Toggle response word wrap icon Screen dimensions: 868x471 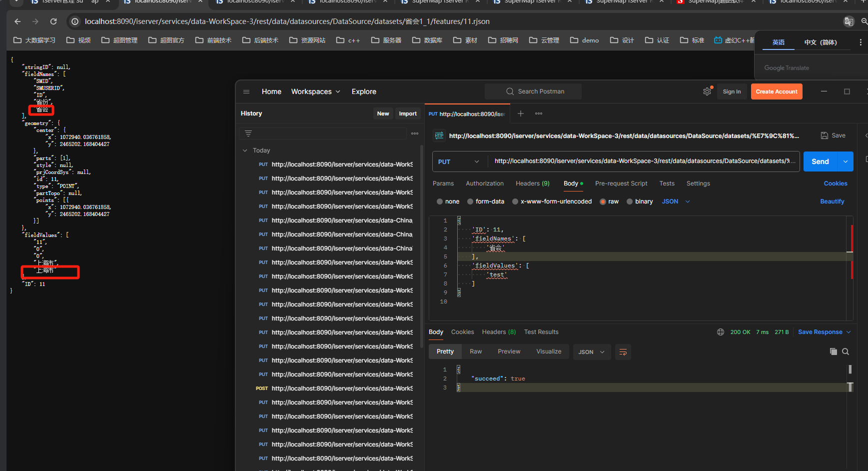[x=623, y=352]
